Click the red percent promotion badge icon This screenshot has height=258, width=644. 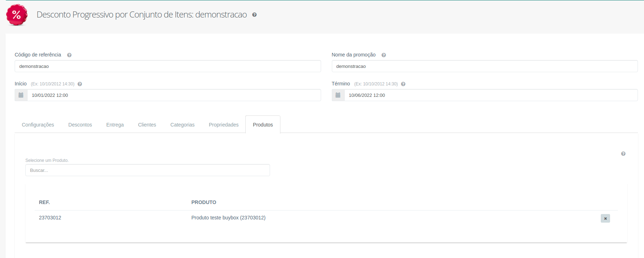pyautogui.click(x=17, y=15)
